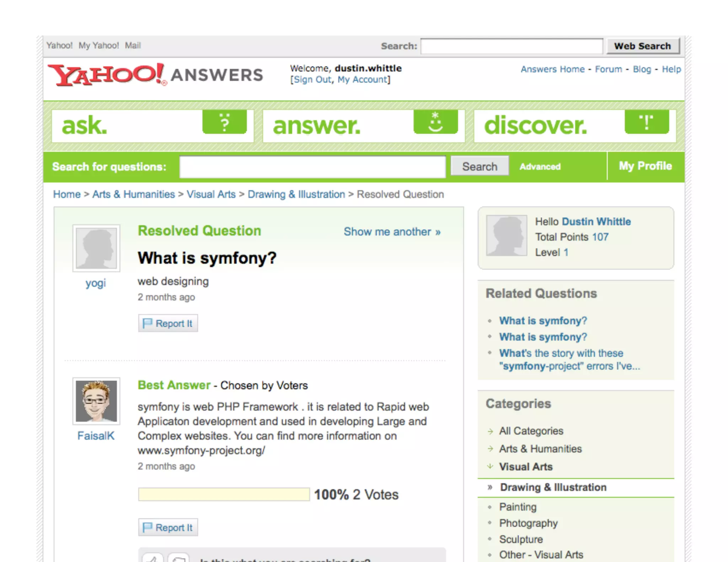
Task: Open Dustin Whittle profile name link
Action: click(x=596, y=222)
